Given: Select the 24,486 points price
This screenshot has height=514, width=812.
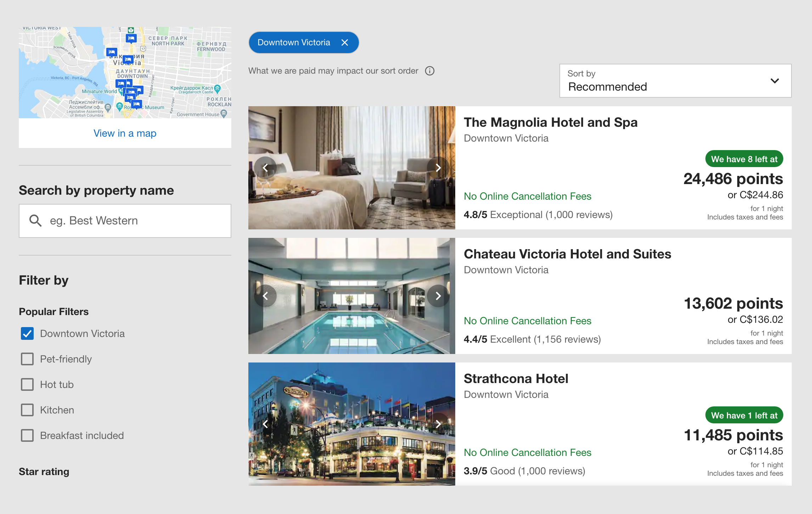Looking at the screenshot, I should point(733,179).
